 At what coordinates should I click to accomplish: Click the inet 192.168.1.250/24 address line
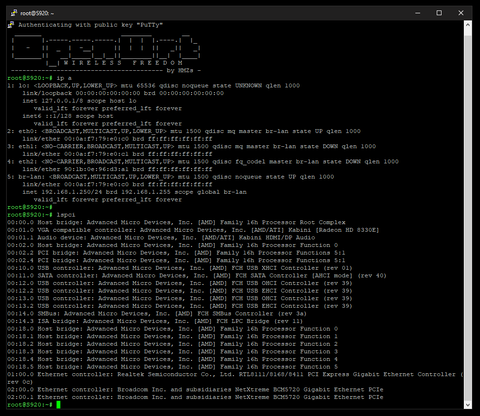point(135,192)
